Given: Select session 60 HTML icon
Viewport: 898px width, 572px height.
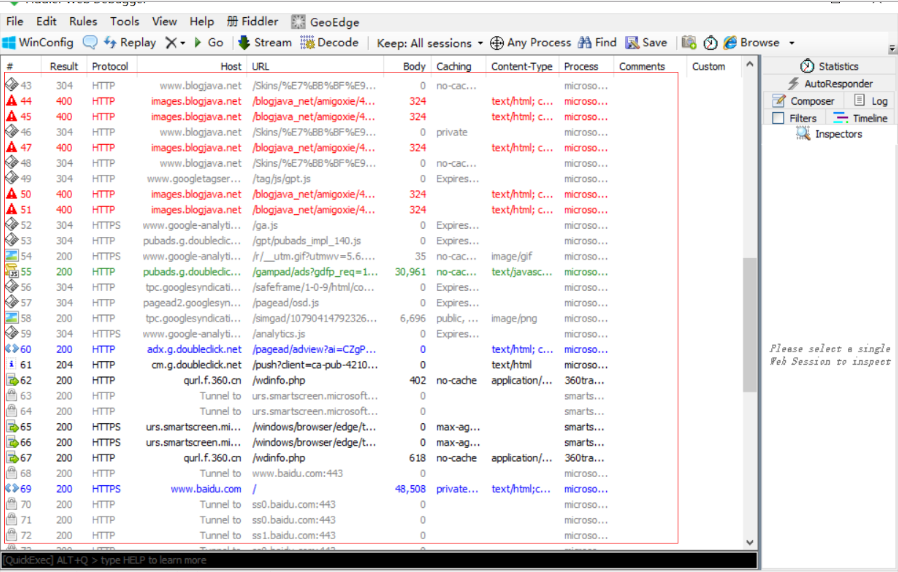Looking at the screenshot, I should pos(11,349).
